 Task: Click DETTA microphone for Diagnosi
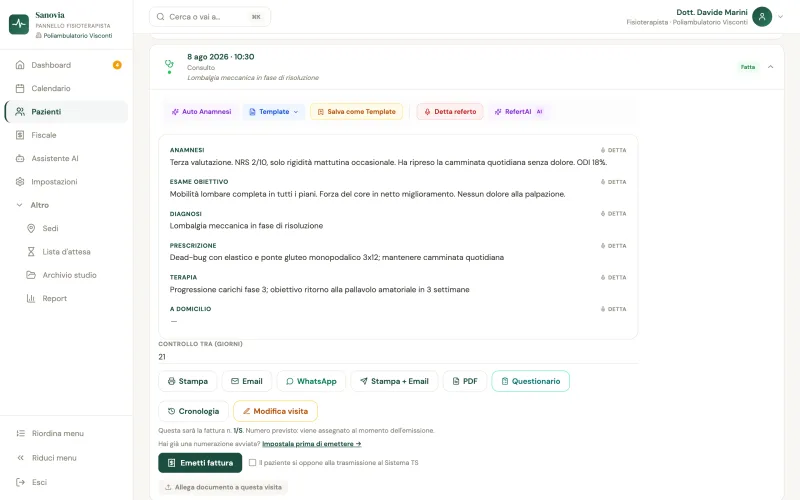pos(613,214)
